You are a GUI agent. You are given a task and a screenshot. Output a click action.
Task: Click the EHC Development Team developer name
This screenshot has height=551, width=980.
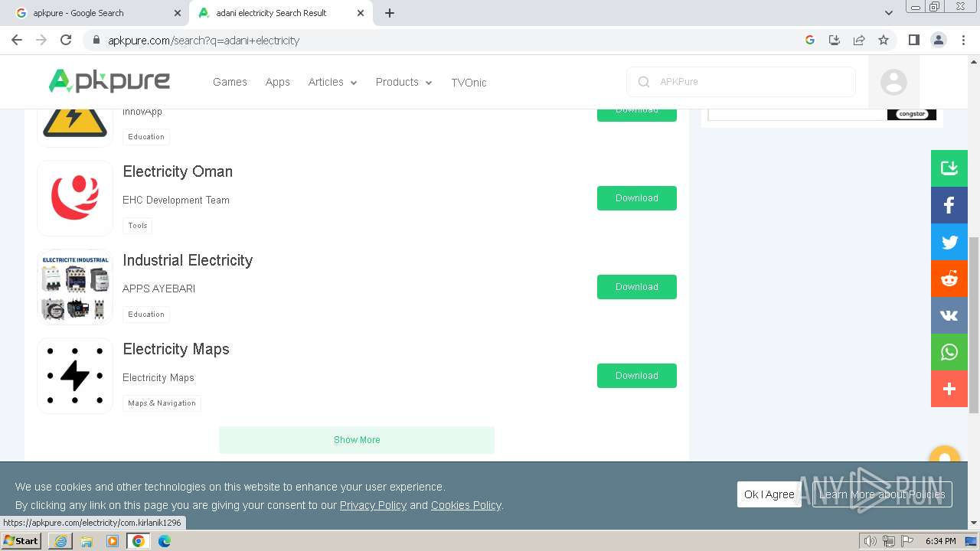coord(176,201)
